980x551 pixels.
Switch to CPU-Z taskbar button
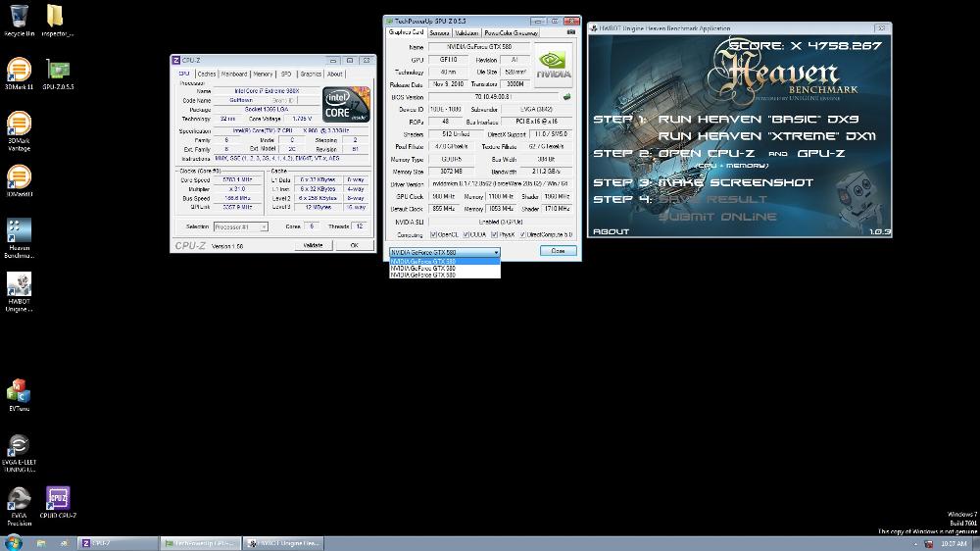117,543
